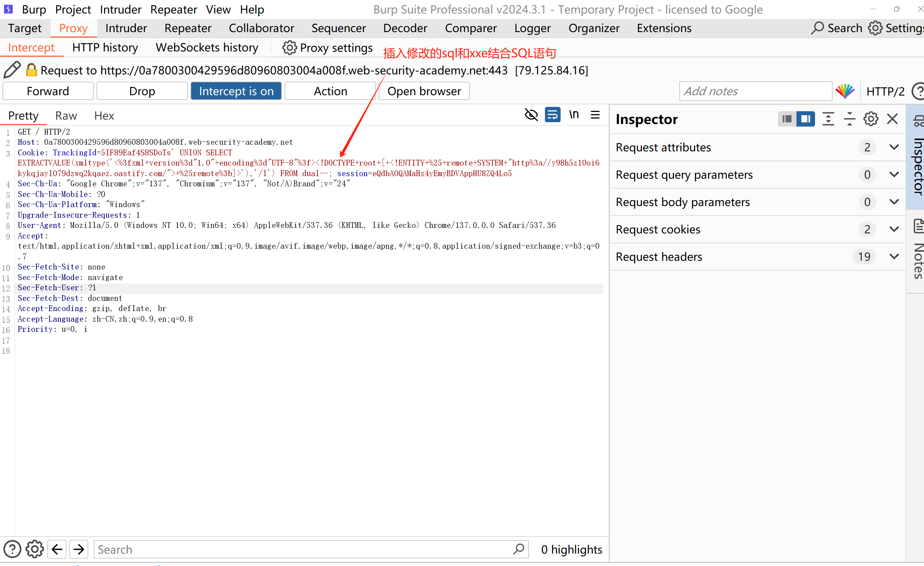Click the Add notes input field

pos(755,91)
